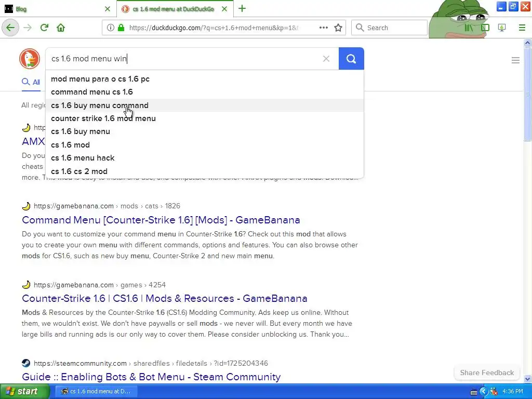The image size is (532, 399).
Task: Open DuckDuckGo side menu icon
Action: click(x=515, y=60)
